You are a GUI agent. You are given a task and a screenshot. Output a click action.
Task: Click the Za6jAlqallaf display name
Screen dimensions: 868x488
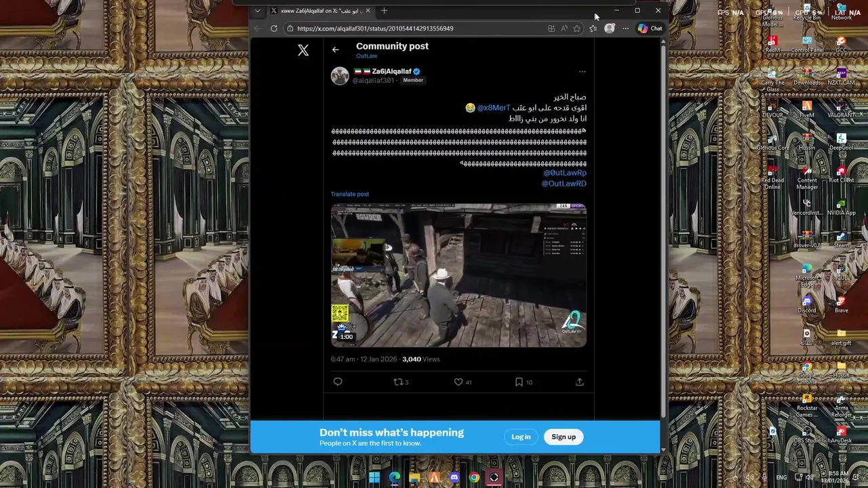[392, 71]
